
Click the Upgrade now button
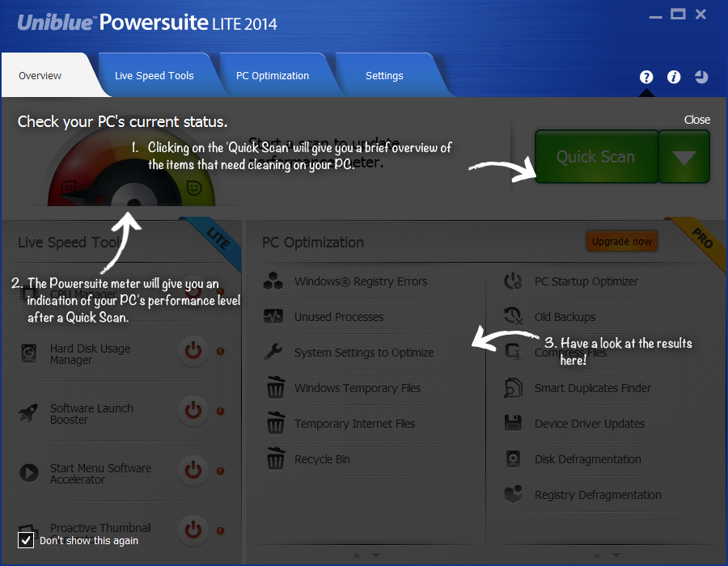click(622, 241)
